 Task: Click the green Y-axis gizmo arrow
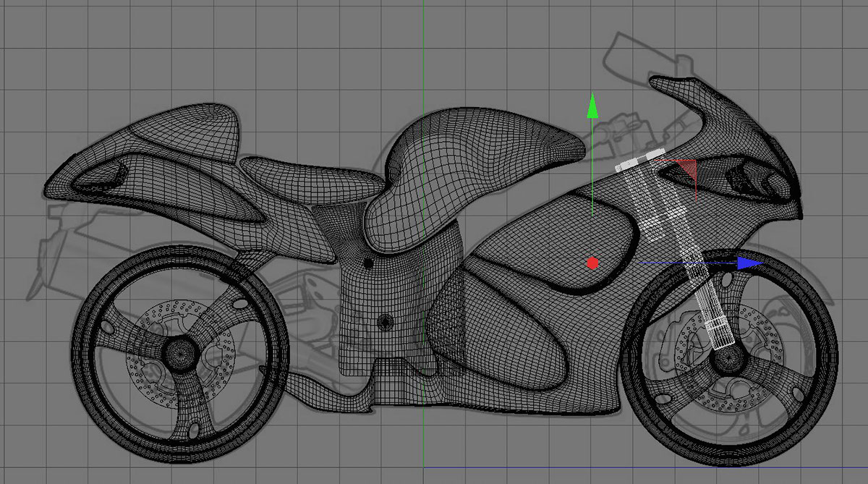592,105
